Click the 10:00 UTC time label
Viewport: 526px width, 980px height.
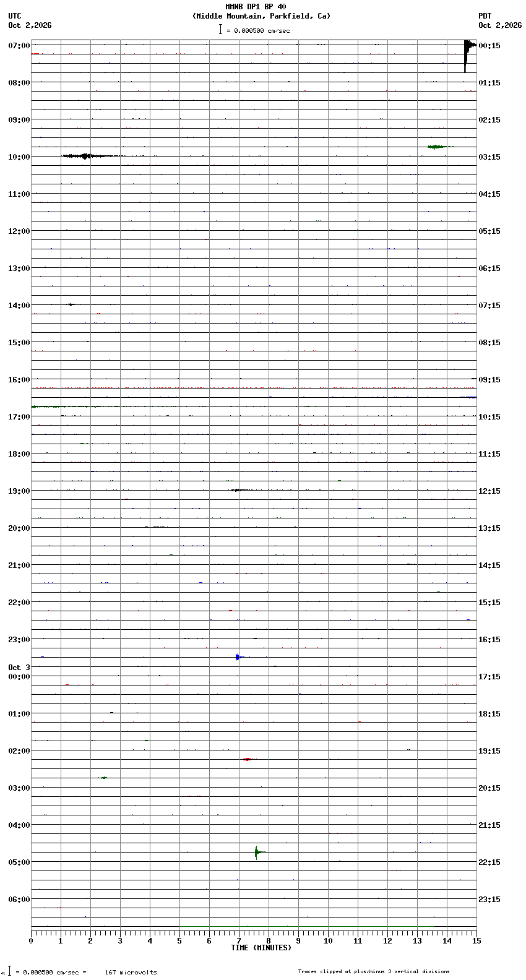click(19, 157)
